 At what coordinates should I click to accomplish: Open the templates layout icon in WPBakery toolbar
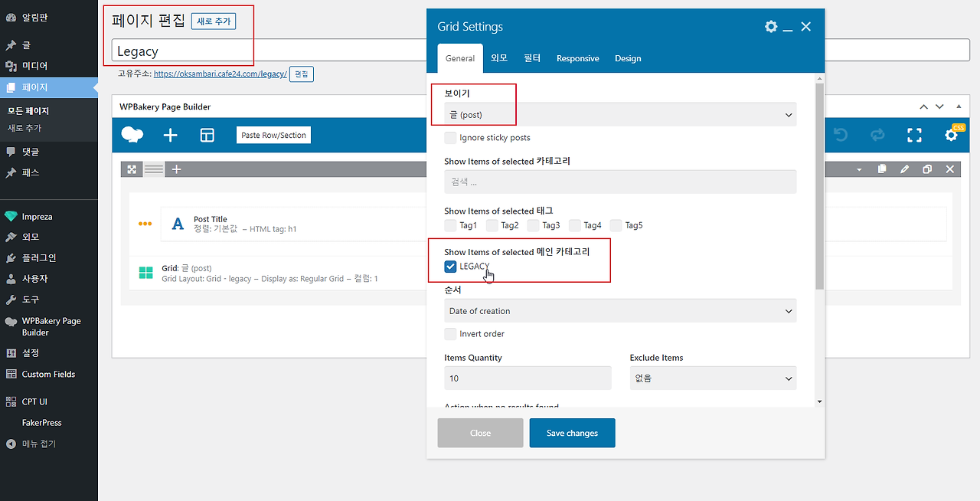coord(207,135)
